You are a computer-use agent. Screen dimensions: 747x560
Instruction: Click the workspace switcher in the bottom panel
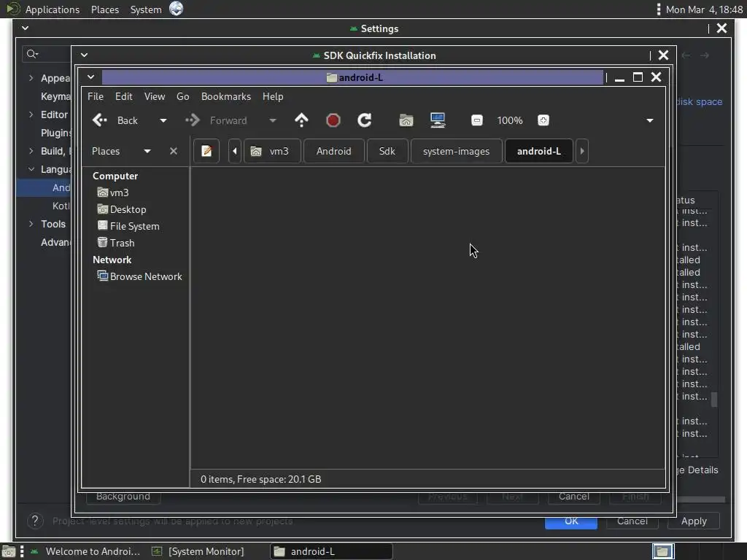662,551
